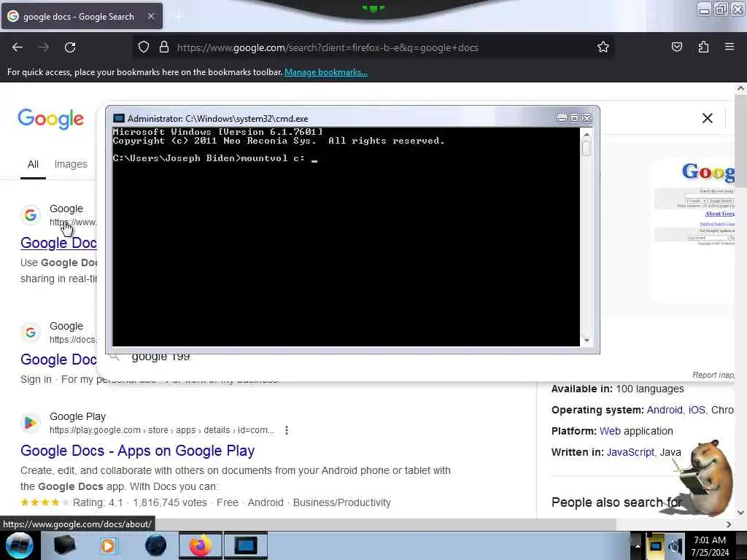
Task: Click the Firefox window restore button
Action: (721, 9)
